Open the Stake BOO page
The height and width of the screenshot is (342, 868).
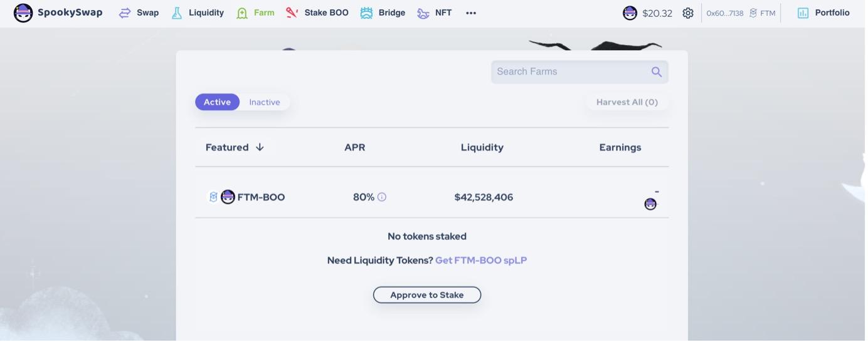tap(317, 13)
